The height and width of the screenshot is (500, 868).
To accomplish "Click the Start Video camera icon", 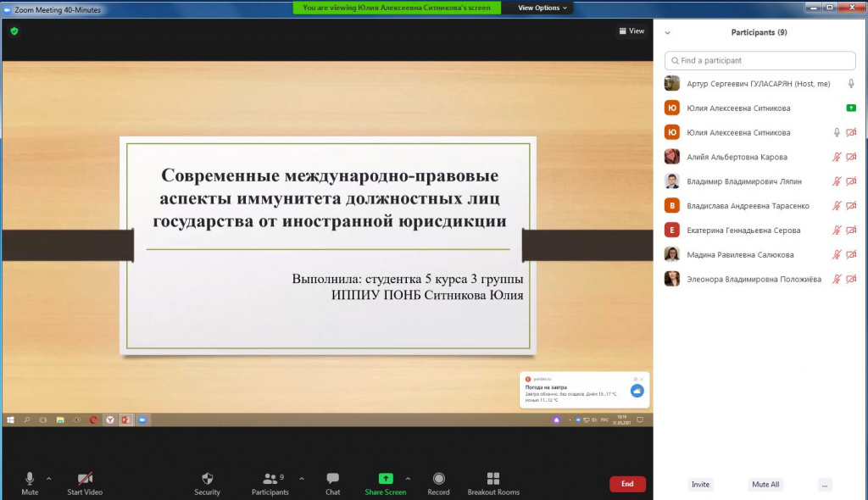I will [85, 479].
